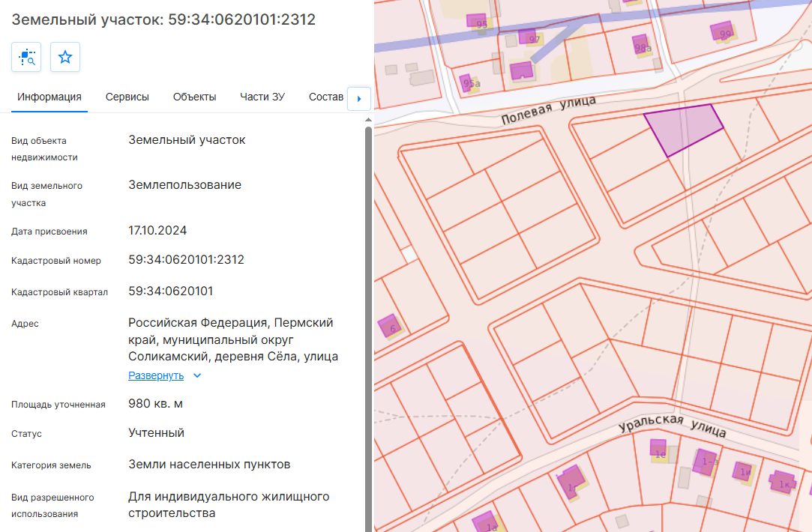Show more tabs with right arrow button

359,98
